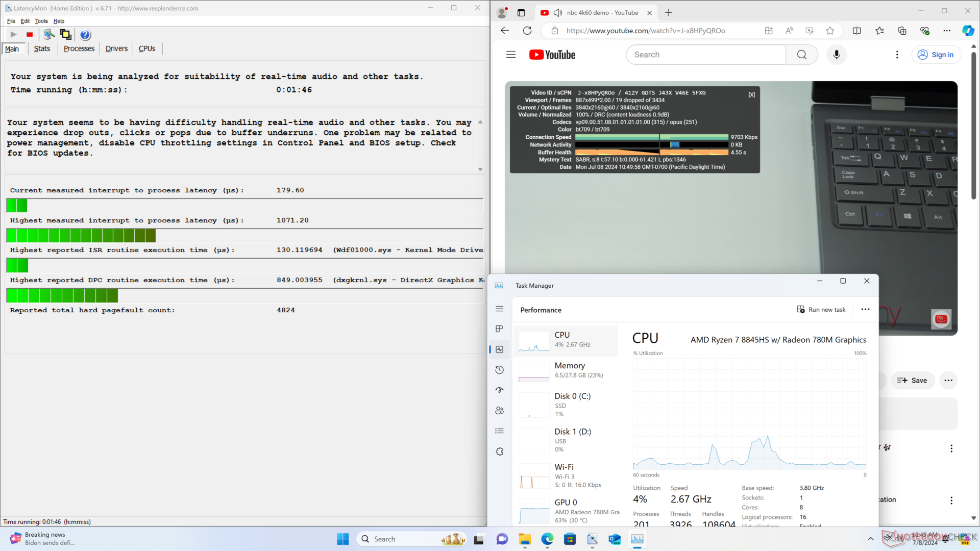Open the Tools menu in LatencyMon
The image size is (980, 551).
click(41, 21)
